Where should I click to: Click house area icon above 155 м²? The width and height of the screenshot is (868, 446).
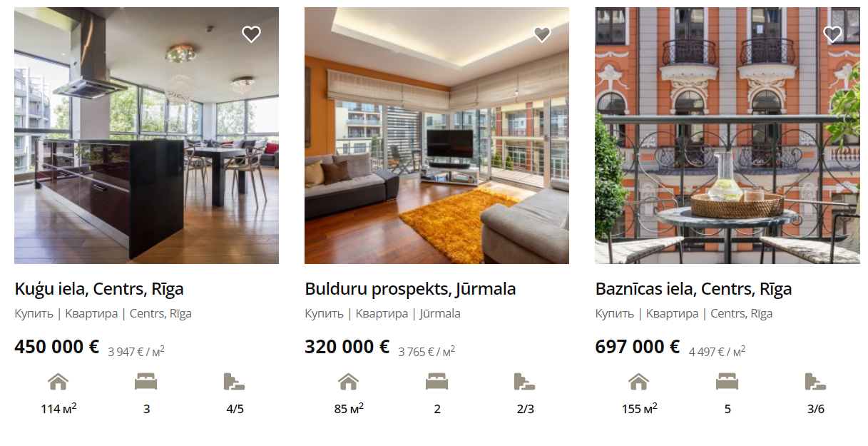[638, 382]
